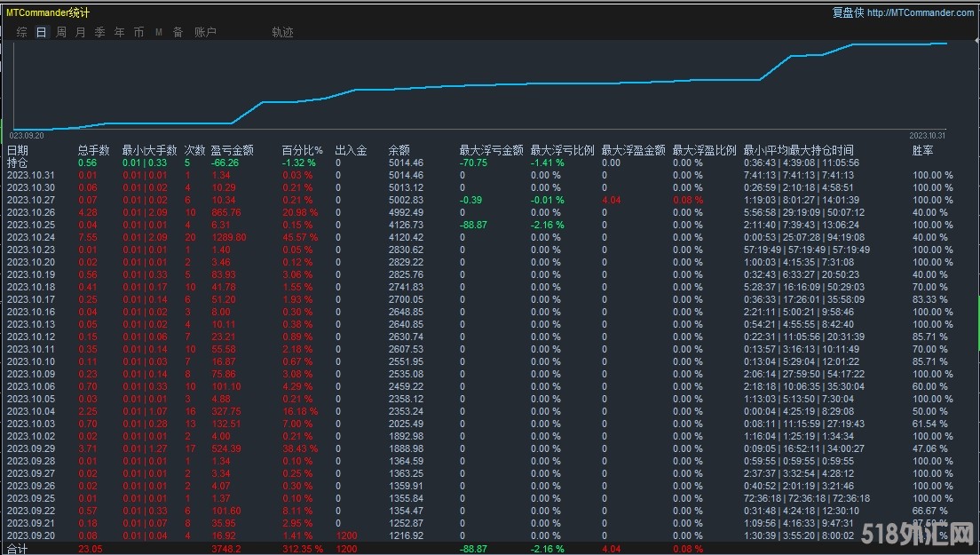
Task: Click the 复盘侠 label
Action: [847, 12]
